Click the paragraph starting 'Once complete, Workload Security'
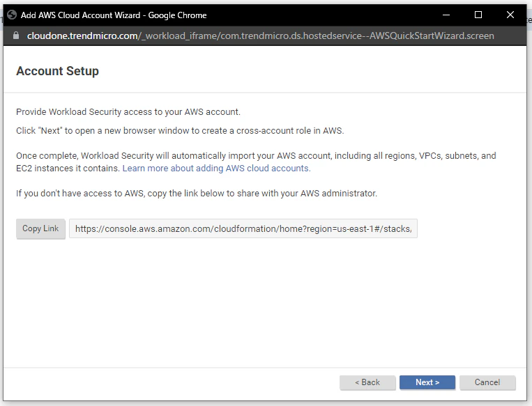532x406 pixels. tap(256, 162)
